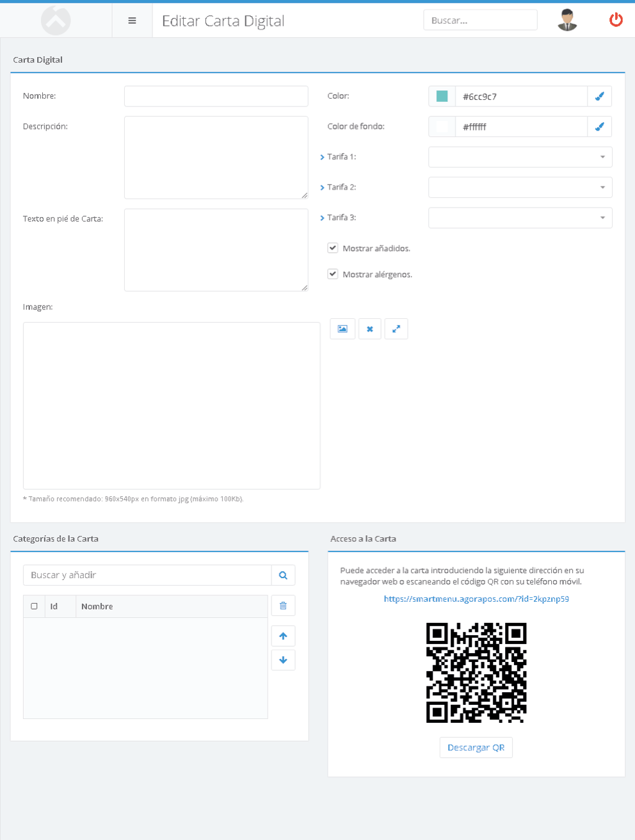Click the Categorías de la Carta heading
Image resolution: width=635 pixels, height=840 pixels.
[56, 538]
